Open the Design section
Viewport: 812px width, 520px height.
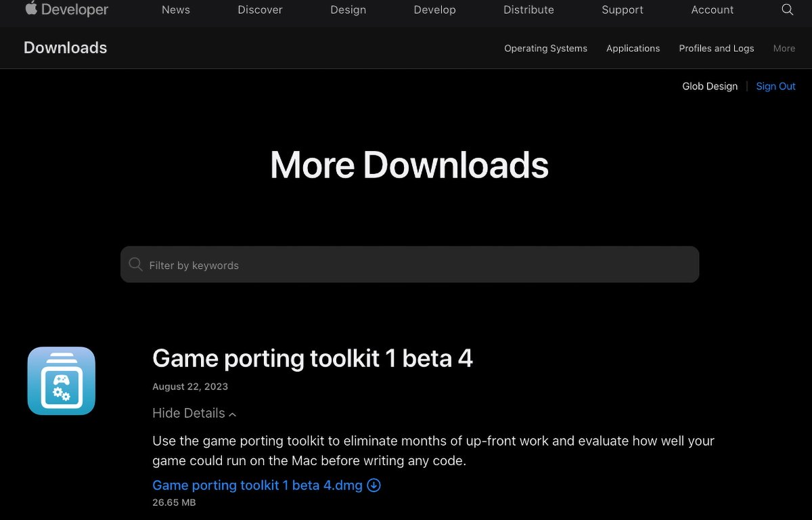[348, 9]
